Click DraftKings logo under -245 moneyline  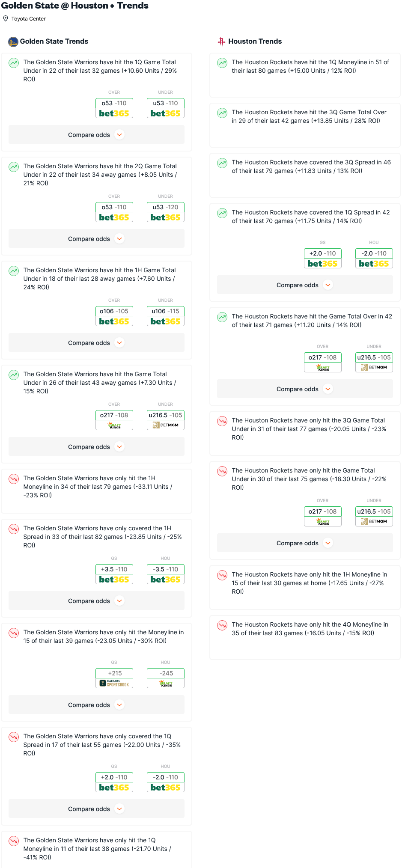pyautogui.click(x=166, y=683)
